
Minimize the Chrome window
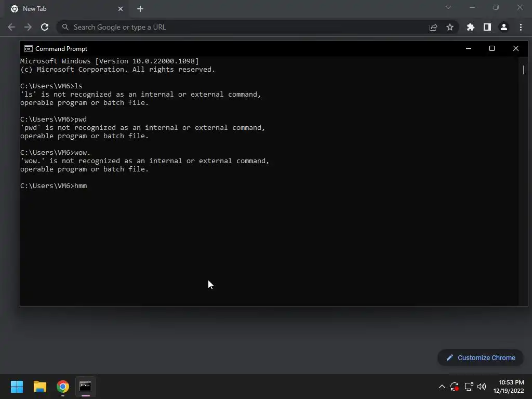coord(472,7)
